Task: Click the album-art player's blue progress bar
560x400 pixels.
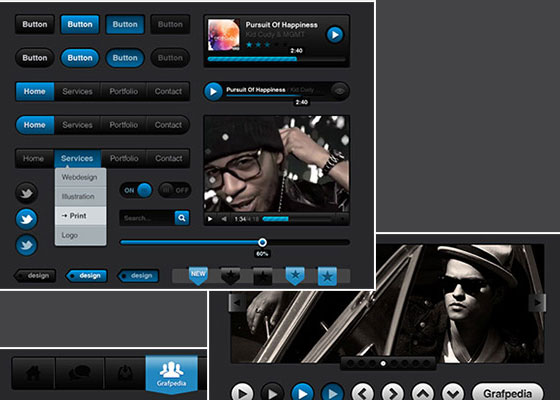Action: [x=252, y=59]
